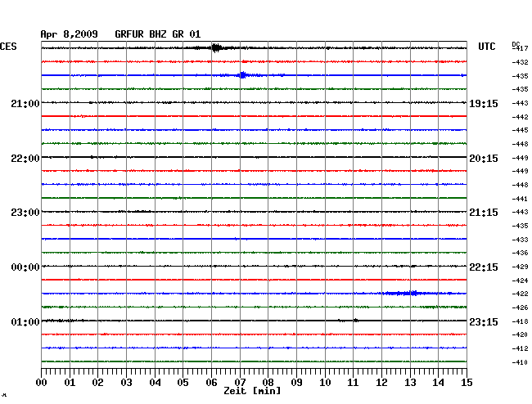
Task: Click the DC offset value "-422"
Action: pos(520,294)
